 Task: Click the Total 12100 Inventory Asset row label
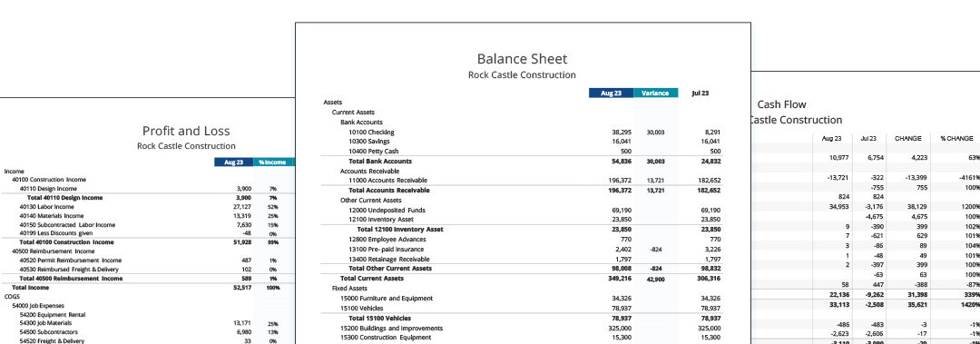pyautogui.click(x=400, y=230)
